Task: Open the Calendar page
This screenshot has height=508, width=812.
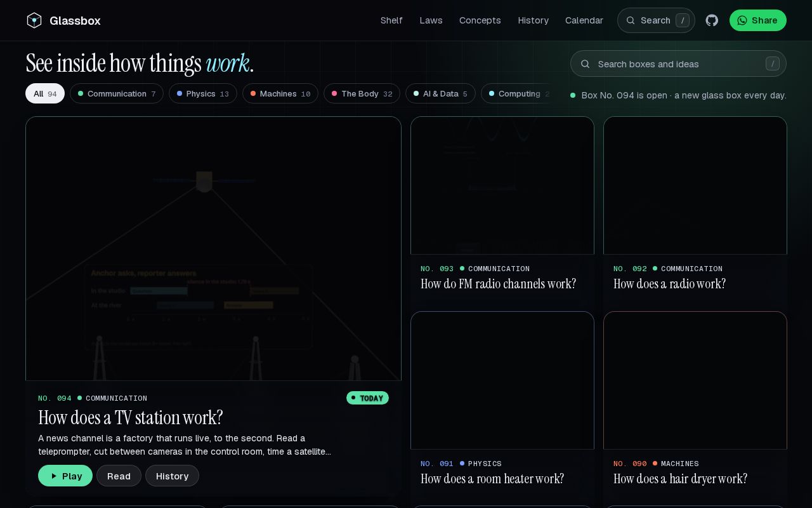Action: pyautogui.click(x=584, y=20)
